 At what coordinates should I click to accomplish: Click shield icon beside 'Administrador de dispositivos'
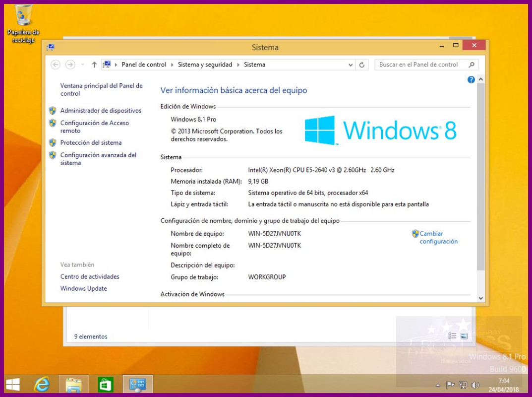tap(53, 110)
